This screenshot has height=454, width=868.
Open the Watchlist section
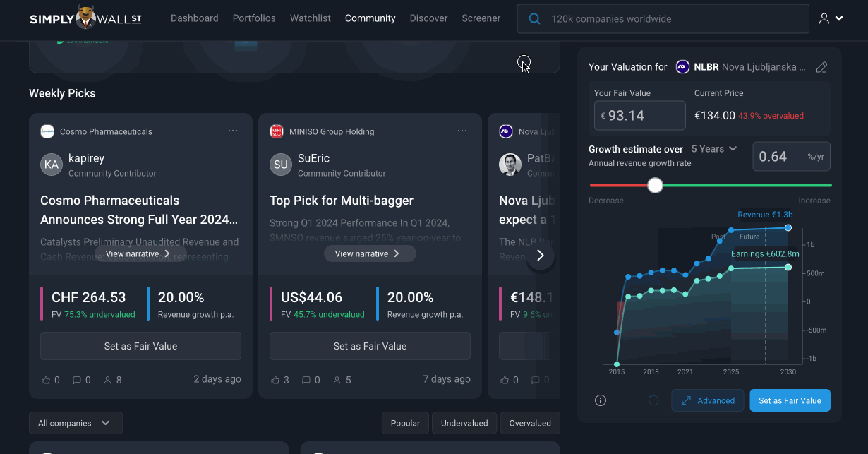[311, 18]
